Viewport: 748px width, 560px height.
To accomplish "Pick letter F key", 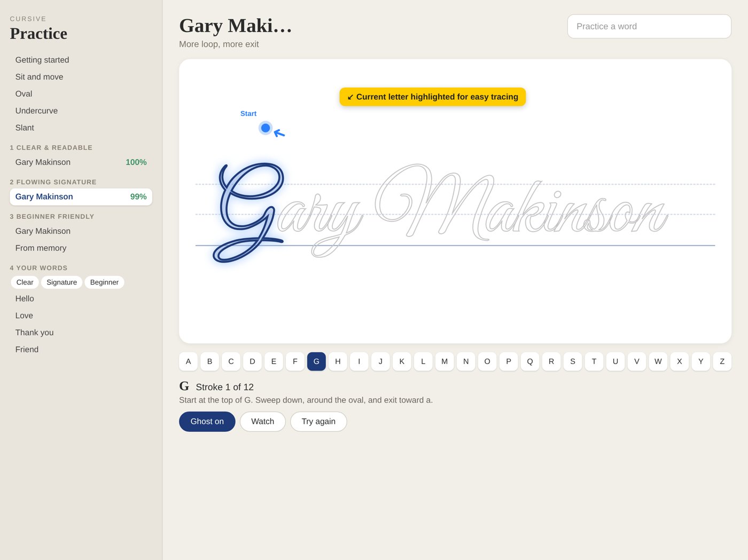I will point(295,361).
